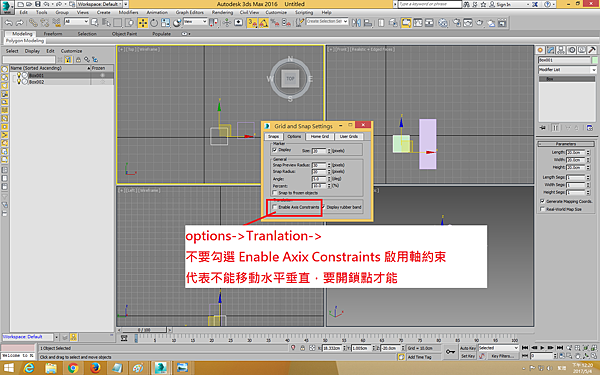Viewport: 600px width, 375px height.
Task: Click the Align tool icon
Action: coord(368,23)
